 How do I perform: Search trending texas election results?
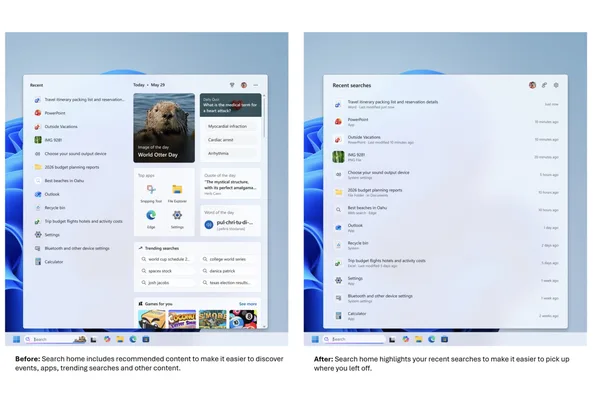click(x=228, y=282)
